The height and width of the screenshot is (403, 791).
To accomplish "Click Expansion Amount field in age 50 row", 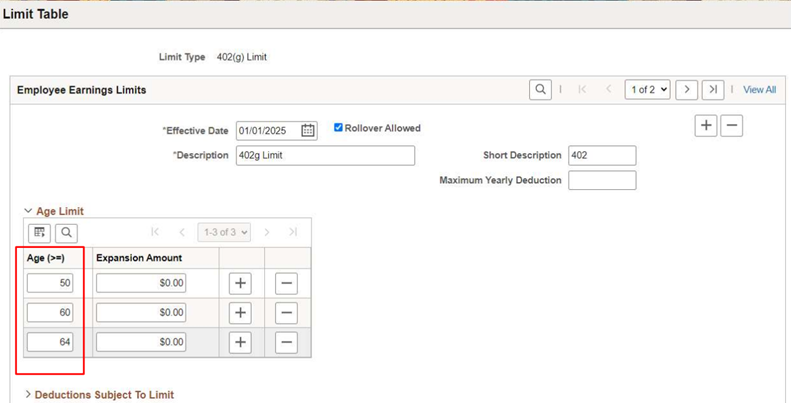I will (141, 283).
